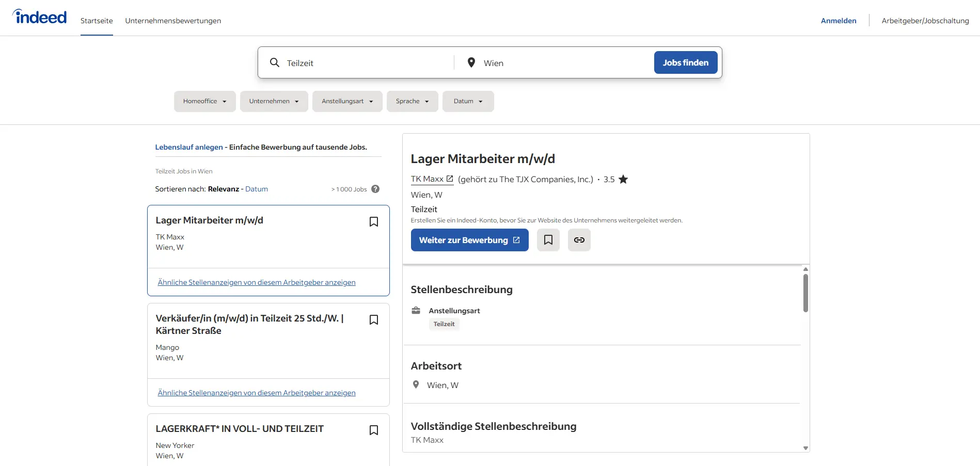Click the location pin icon in search bar
Screen dimensions: 980x466
coord(471,62)
